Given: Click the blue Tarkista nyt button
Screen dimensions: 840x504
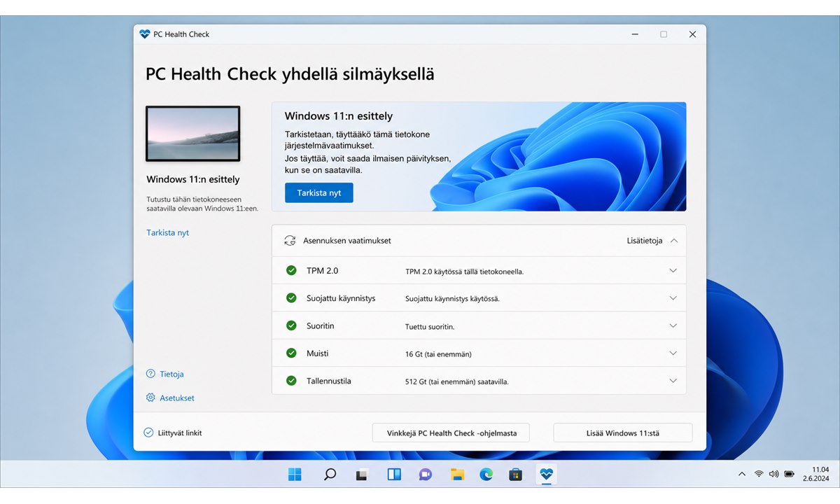Looking at the screenshot, I should [319, 192].
